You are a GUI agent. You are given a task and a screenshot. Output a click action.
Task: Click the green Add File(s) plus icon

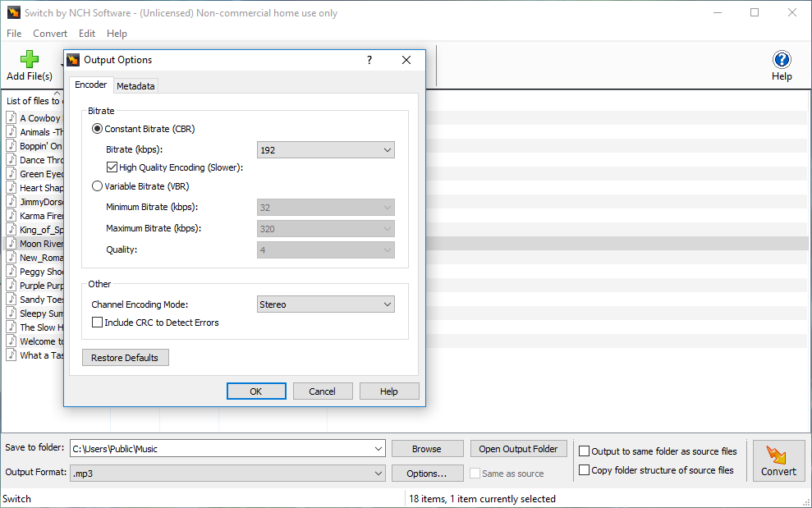click(29, 58)
